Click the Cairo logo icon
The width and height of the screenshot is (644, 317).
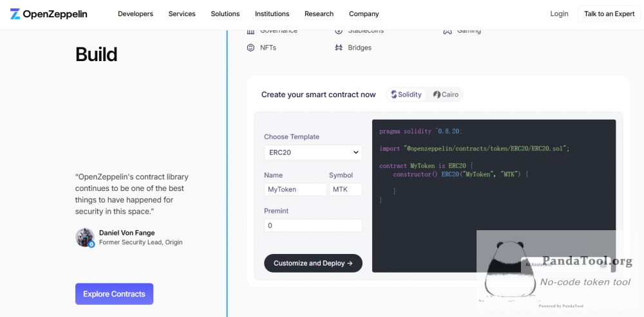pos(437,95)
